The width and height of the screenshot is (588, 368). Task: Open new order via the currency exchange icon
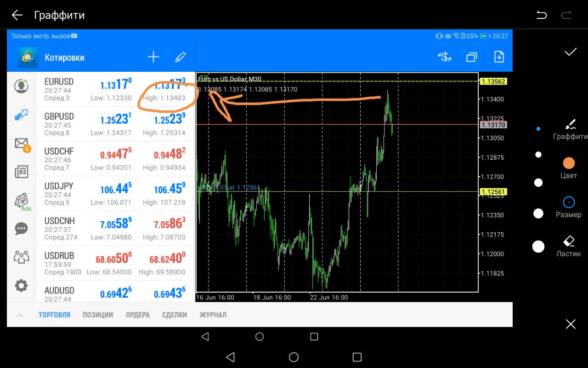(445, 57)
